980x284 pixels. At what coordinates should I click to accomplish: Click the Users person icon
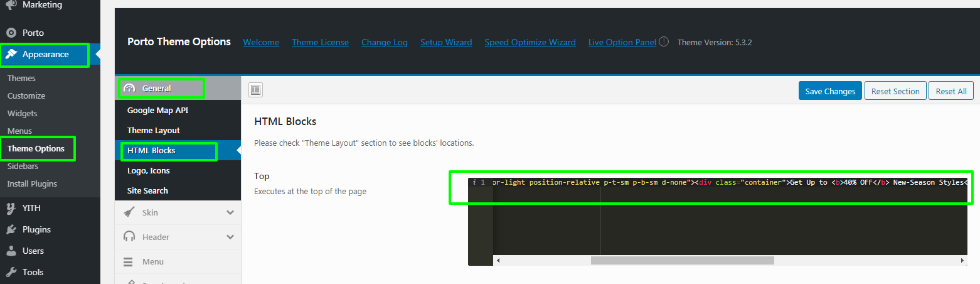(x=11, y=251)
